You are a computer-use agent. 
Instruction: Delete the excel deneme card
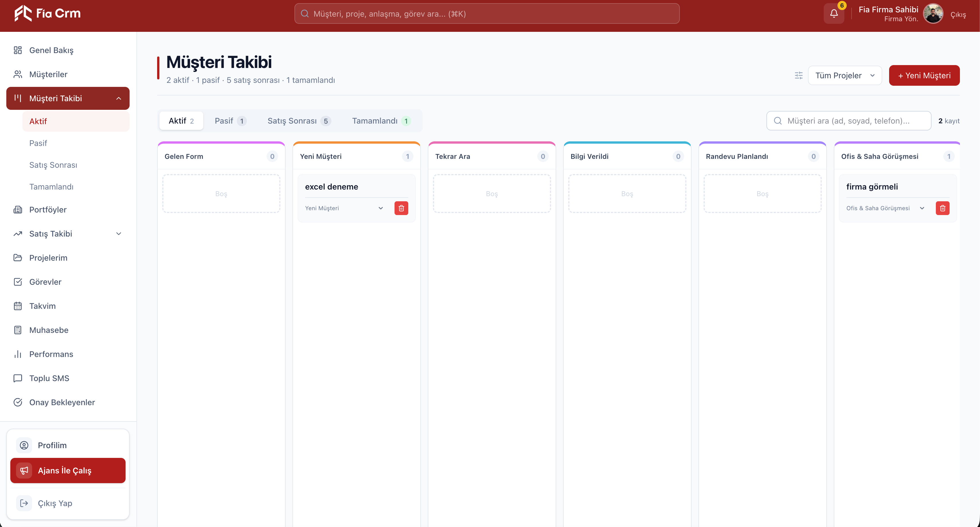coord(401,208)
